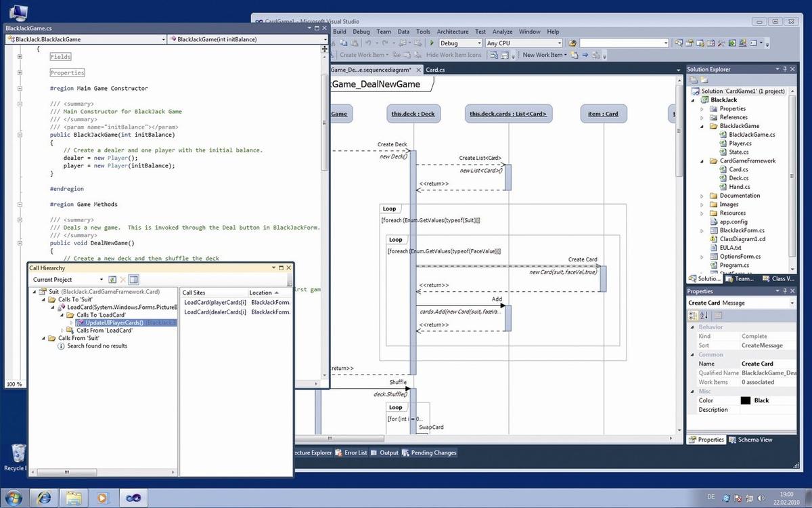The image size is (812, 508).
Task: Open Windows Explorer from the taskbar
Action: pos(74,497)
